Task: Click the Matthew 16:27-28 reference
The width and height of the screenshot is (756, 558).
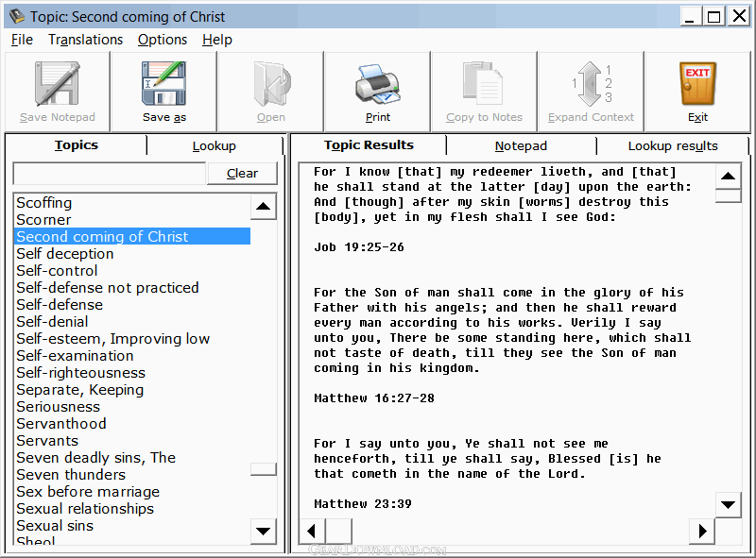Action: pyautogui.click(x=373, y=398)
